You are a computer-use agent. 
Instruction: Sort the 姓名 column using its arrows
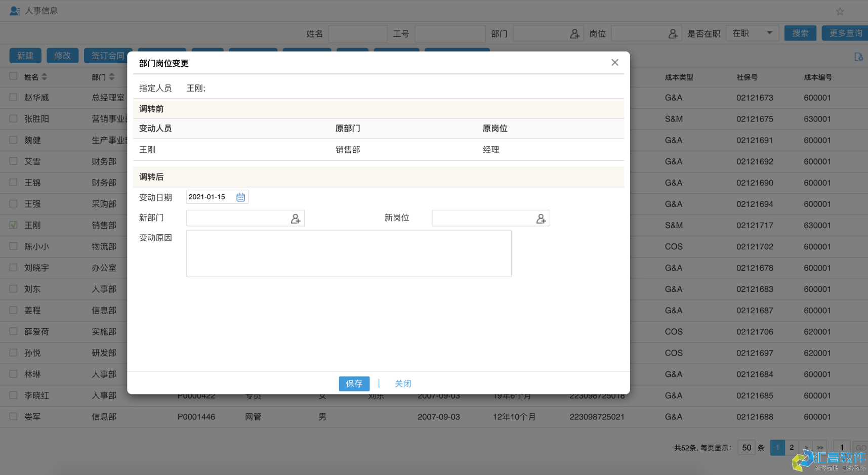(45, 77)
